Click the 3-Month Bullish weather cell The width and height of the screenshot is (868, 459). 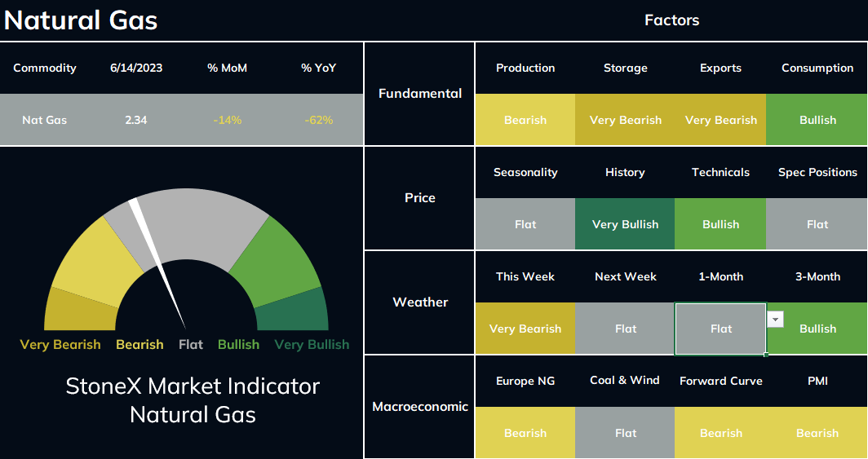[817, 329]
